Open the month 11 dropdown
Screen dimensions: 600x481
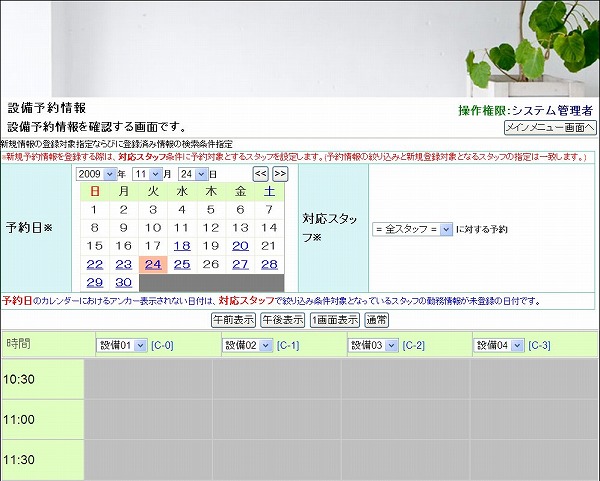pos(147,174)
